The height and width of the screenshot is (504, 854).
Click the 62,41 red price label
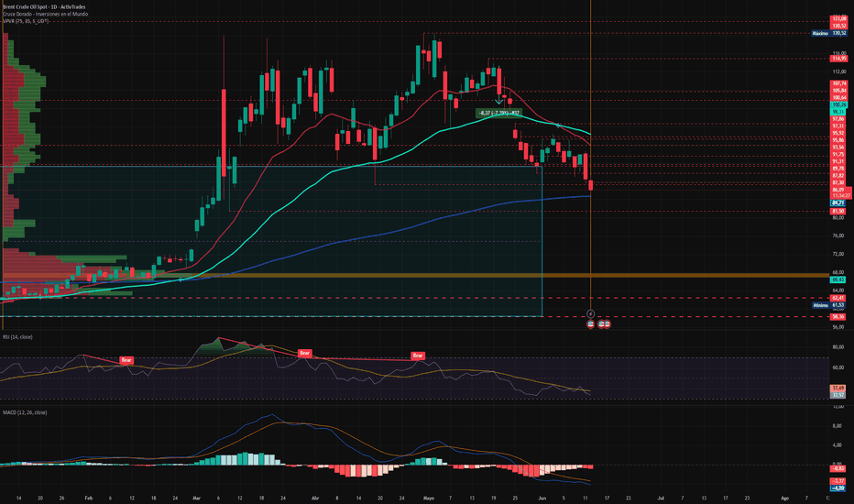838,298
